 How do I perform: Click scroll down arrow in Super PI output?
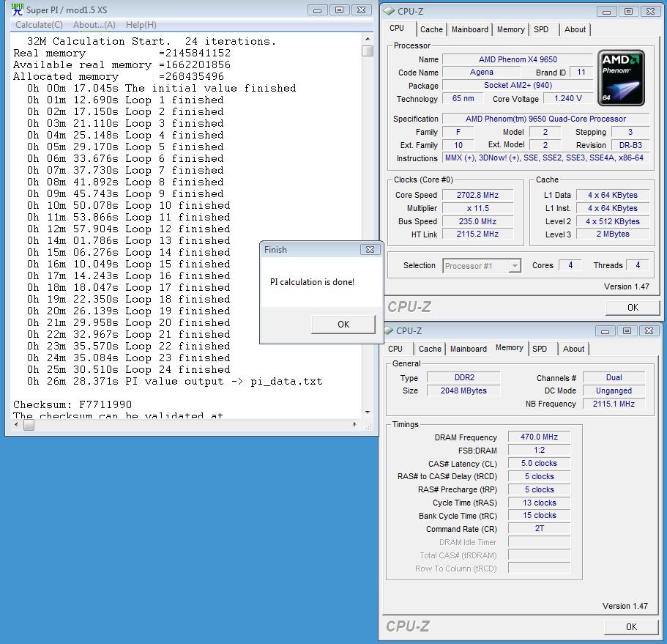click(368, 412)
